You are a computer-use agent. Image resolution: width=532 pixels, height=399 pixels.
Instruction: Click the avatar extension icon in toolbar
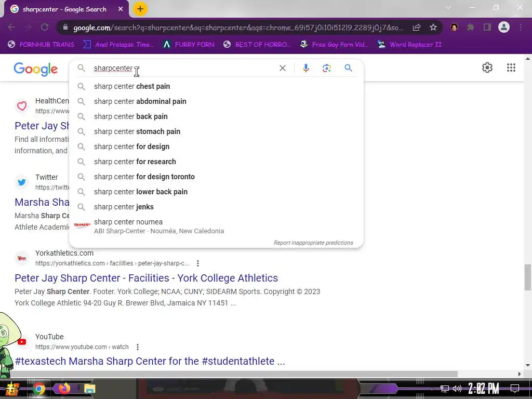click(454, 27)
